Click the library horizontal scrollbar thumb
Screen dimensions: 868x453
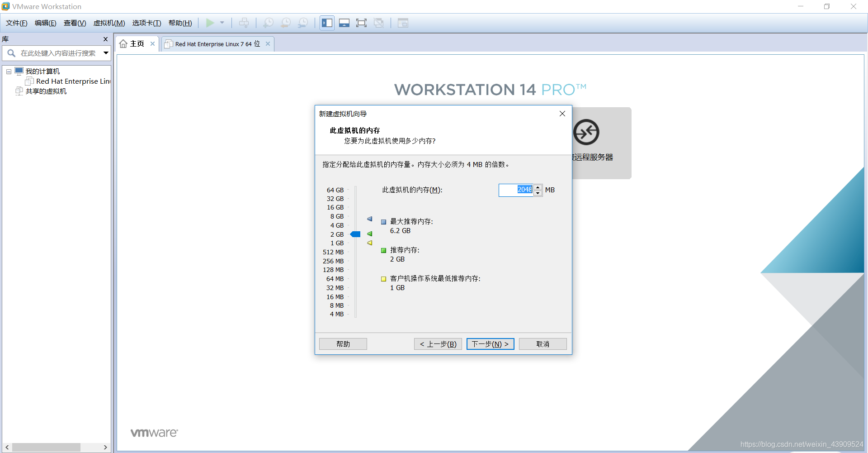coord(46,447)
